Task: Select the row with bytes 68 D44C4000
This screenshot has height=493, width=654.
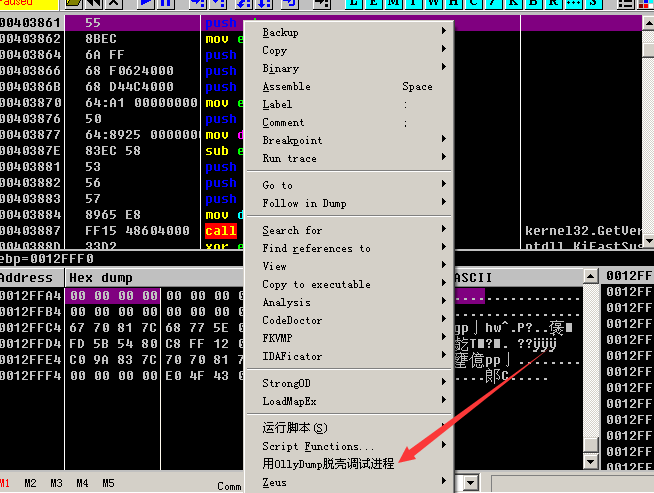Action: pos(122,87)
